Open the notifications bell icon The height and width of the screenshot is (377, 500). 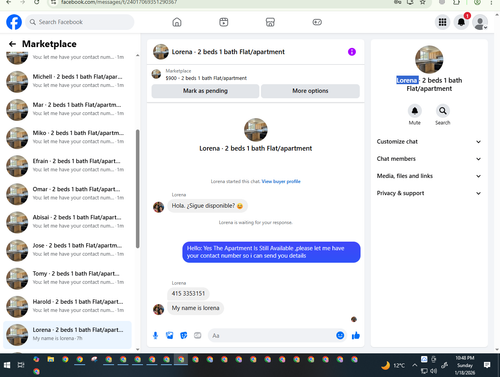[461, 22]
